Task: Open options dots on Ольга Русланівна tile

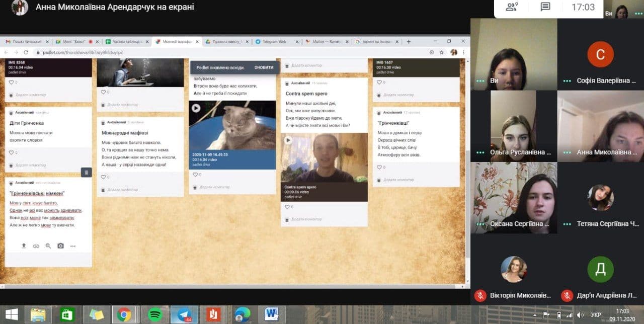Action: coord(480,152)
